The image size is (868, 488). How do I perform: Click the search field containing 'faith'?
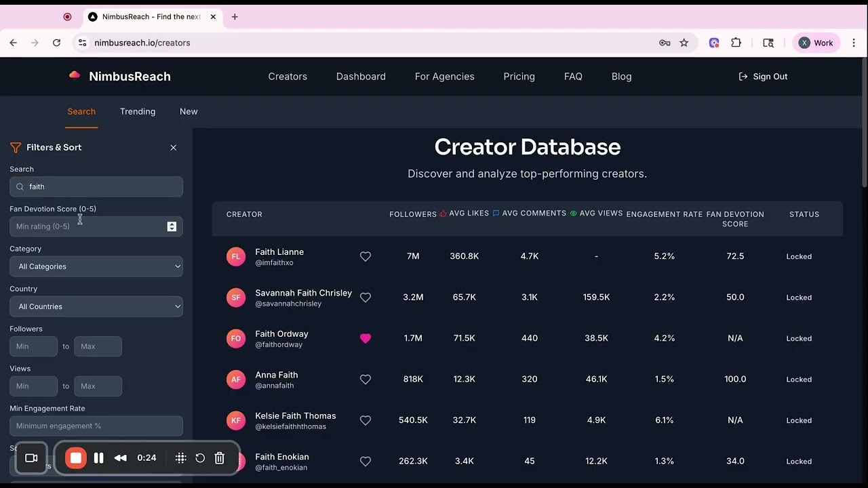click(x=96, y=187)
